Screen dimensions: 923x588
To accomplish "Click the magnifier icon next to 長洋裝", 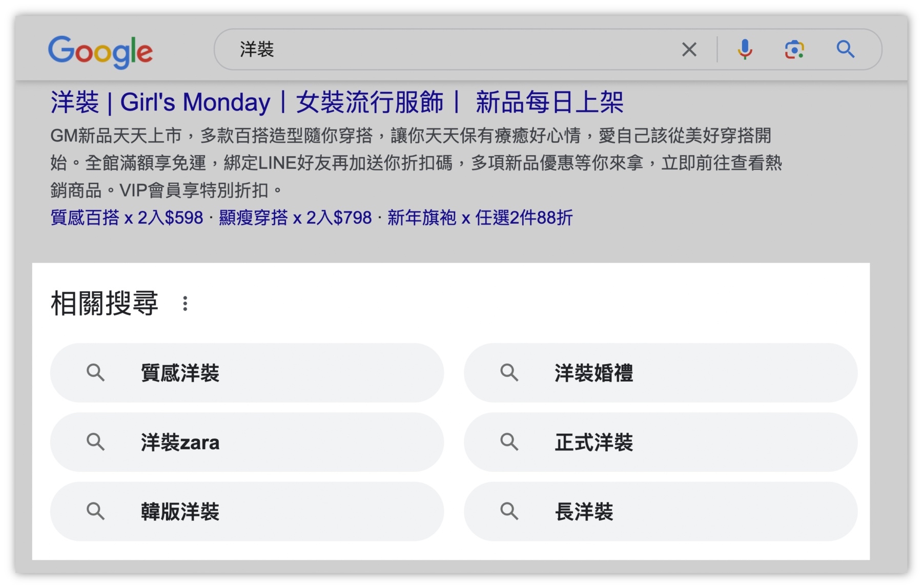I will [509, 511].
